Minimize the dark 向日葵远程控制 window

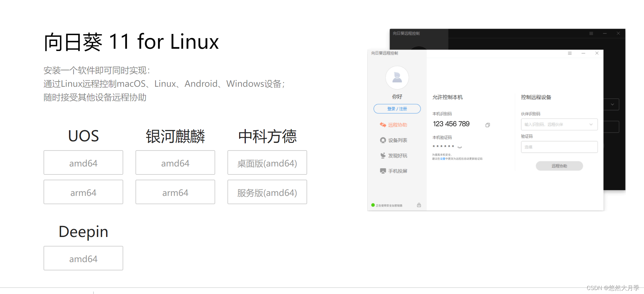pyautogui.click(x=605, y=33)
